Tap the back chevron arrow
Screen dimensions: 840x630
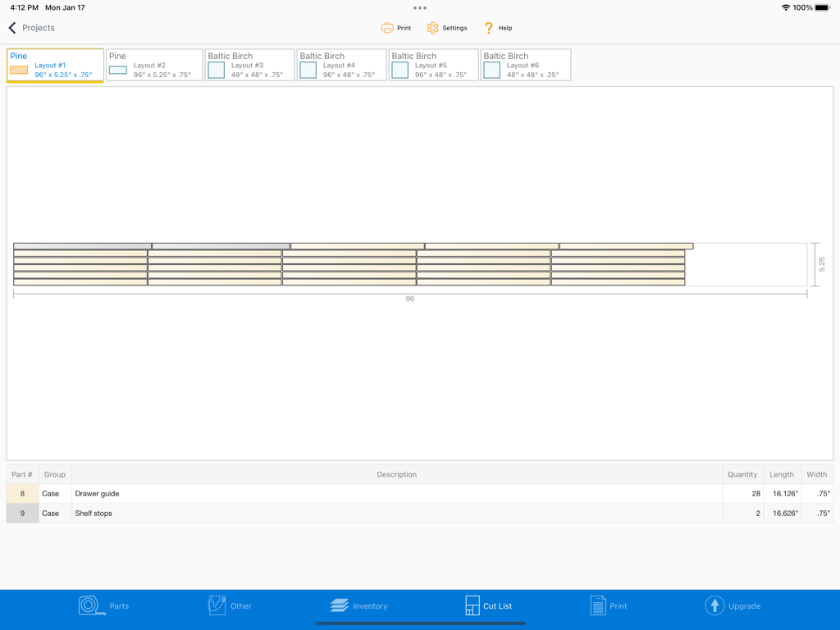point(11,27)
